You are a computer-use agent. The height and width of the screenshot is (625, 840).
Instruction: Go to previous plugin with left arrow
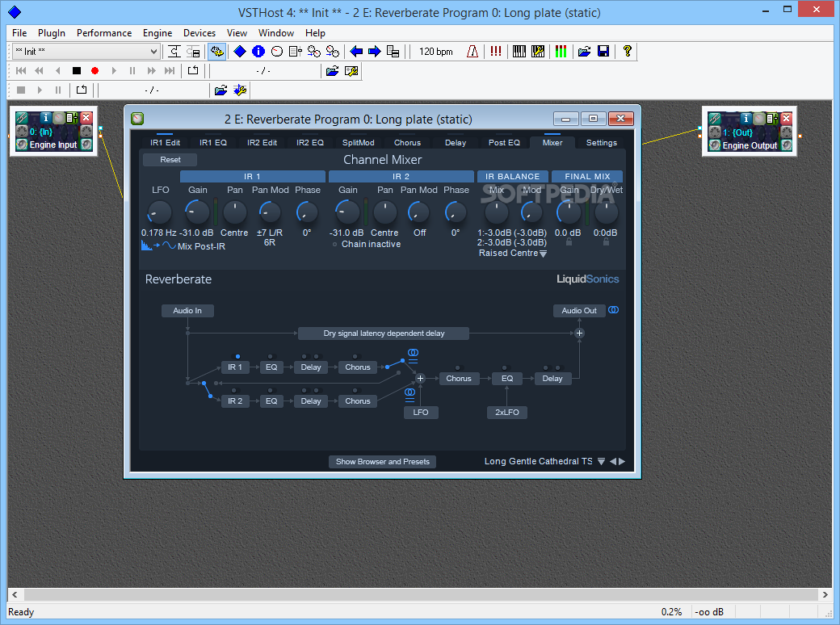point(355,52)
